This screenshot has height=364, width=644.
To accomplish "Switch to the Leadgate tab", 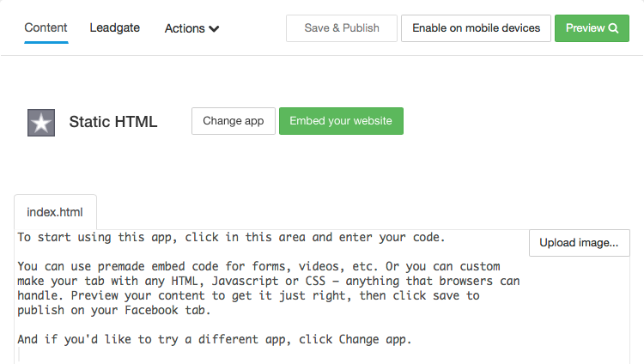I will (115, 27).
